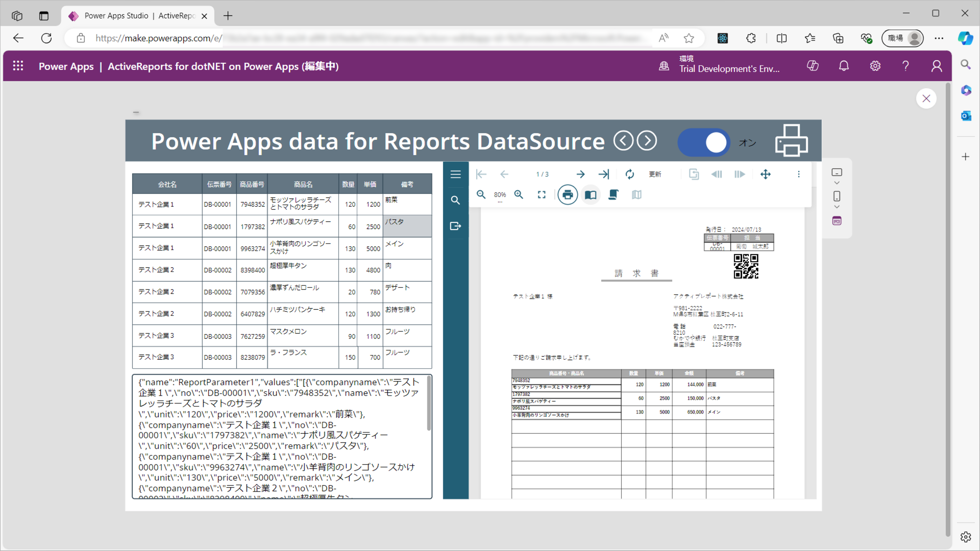Zoom out the report view

coord(481,194)
